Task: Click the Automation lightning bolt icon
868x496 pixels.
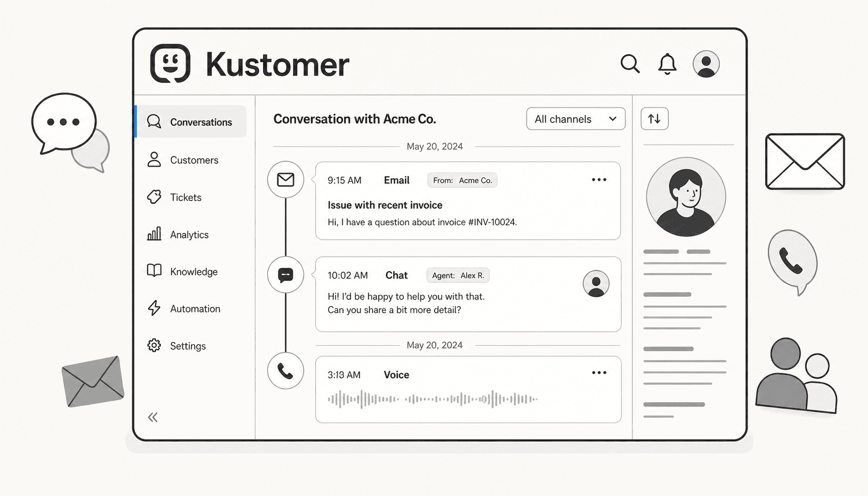Action: point(154,308)
